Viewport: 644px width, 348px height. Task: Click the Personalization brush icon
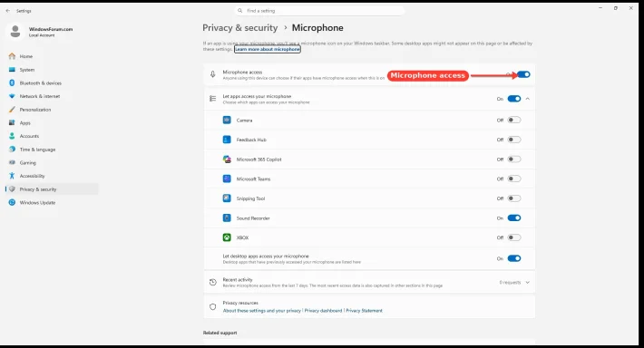point(12,110)
